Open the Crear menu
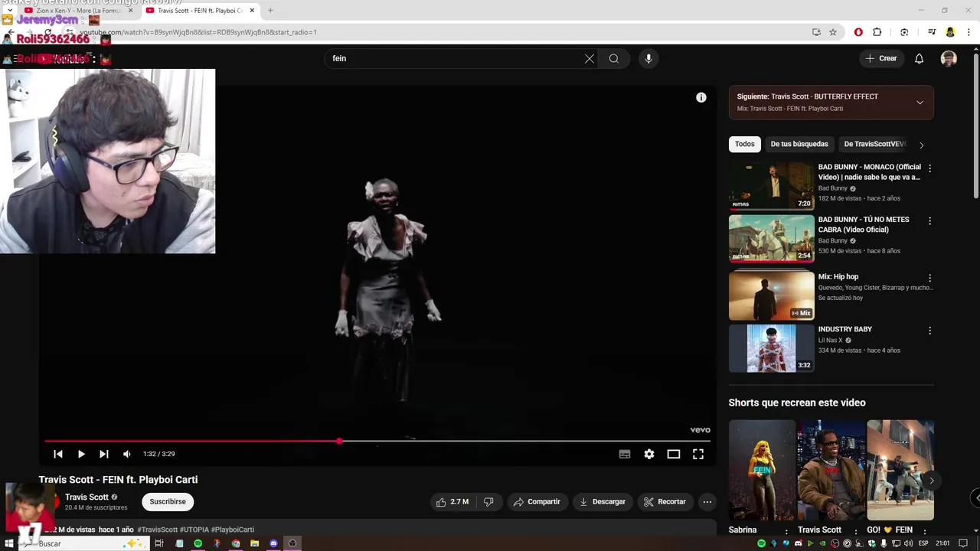This screenshot has height=551, width=980. point(881,58)
